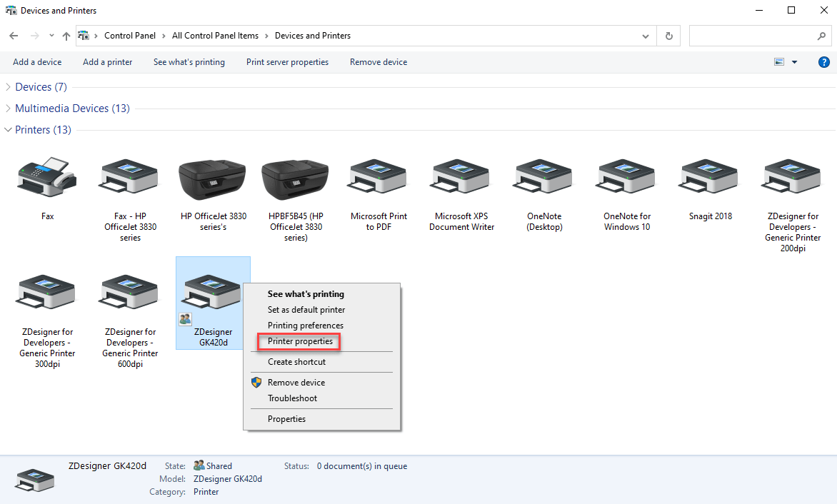
Task: Collapse the Printers (13) group
Action: click(x=8, y=130)
